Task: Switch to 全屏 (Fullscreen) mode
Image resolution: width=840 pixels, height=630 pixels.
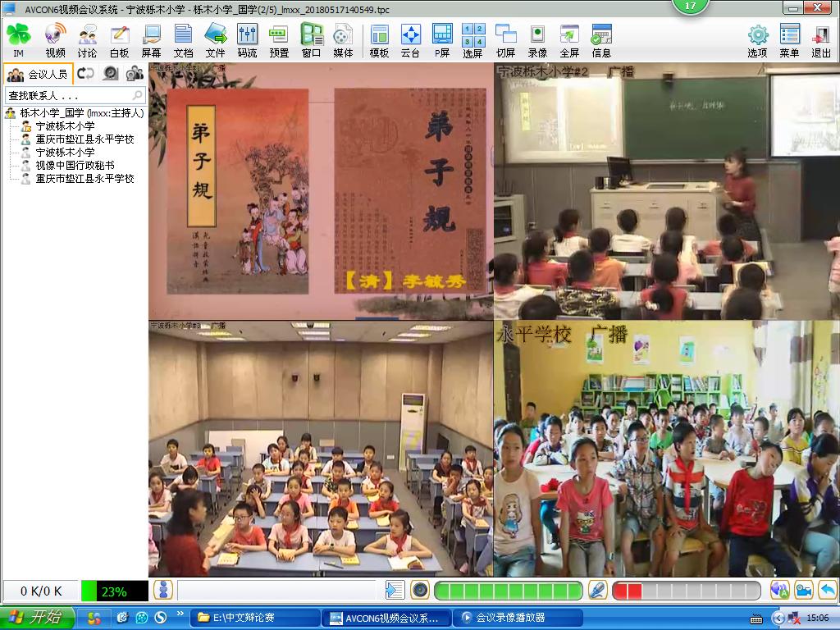Action: click(x=569, y=41)
